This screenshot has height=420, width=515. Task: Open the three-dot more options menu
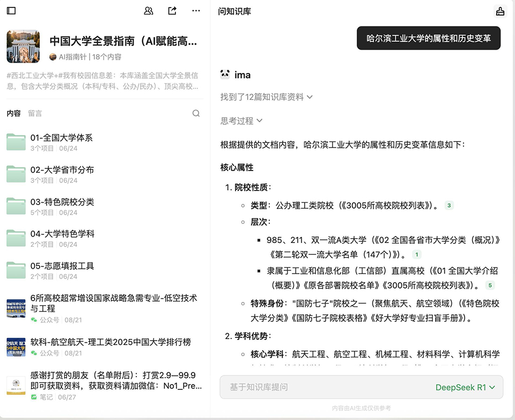tap(196, 11)
